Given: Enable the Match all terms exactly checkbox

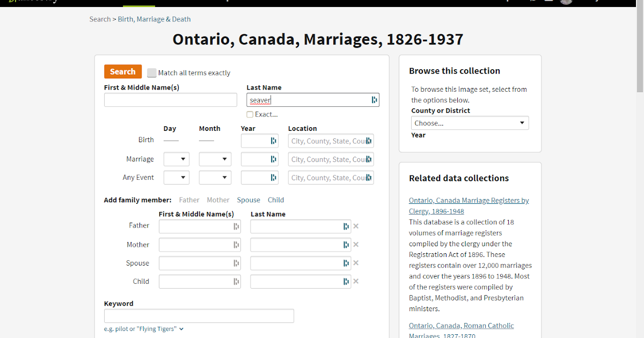Looking at the screenshot, I should tap(152, 72).
